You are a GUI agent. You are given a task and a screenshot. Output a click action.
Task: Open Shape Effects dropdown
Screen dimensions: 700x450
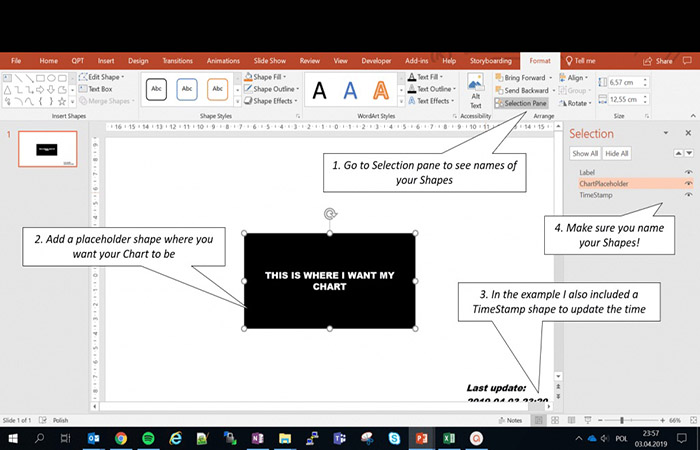click(x=271, y=101)
